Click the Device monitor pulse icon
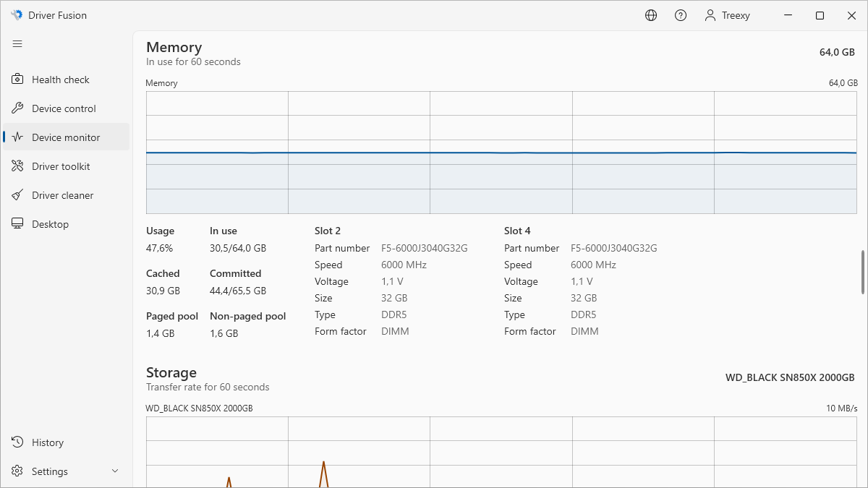The width and height of the screenshot is (868, 488). click(17, 137)
